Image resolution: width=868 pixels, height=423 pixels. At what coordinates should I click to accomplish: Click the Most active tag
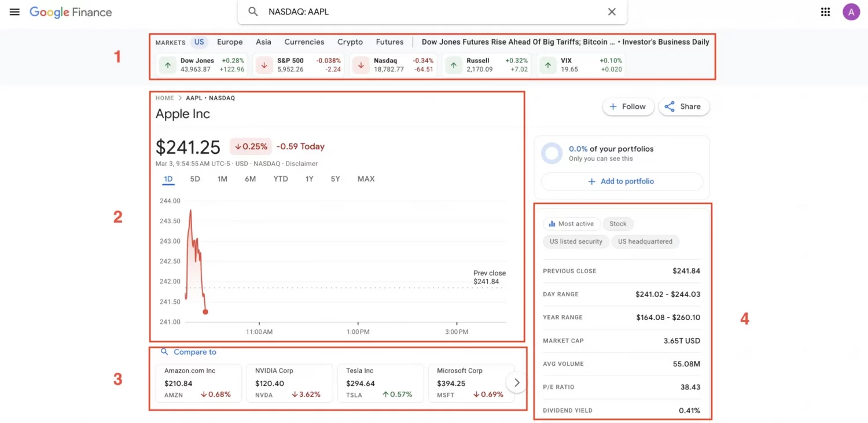point(571,223)
